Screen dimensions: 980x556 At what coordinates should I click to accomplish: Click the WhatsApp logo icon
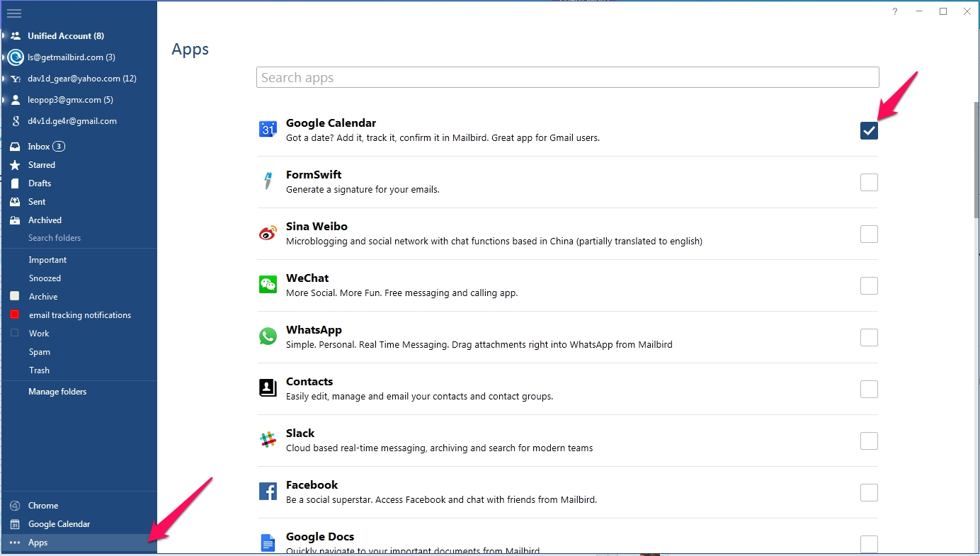[x=268, y=336]
